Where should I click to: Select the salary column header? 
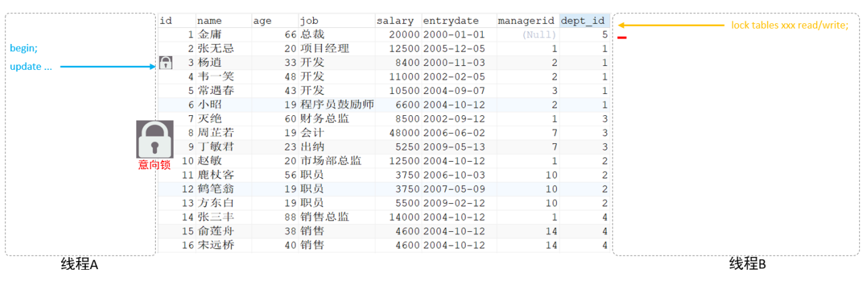[395, 21]
